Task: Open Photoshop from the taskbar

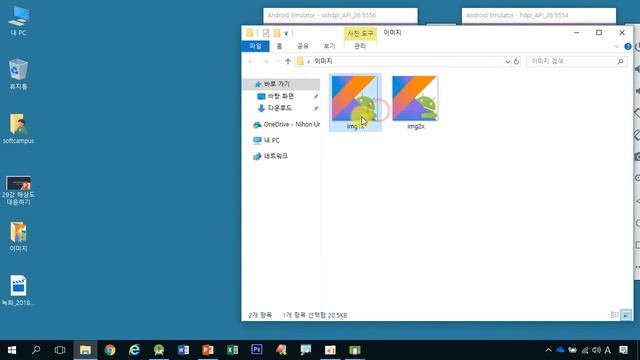Action: (x=257, y=350)
